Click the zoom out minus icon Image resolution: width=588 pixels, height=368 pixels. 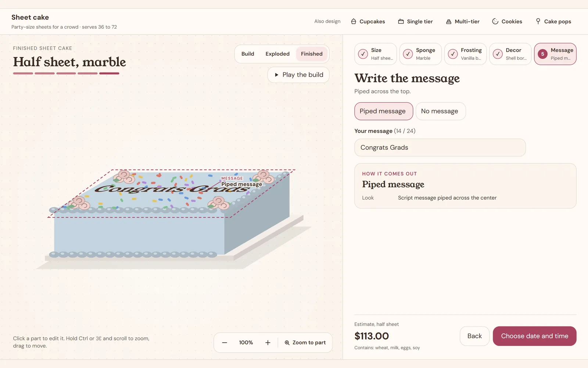[225, 343]
